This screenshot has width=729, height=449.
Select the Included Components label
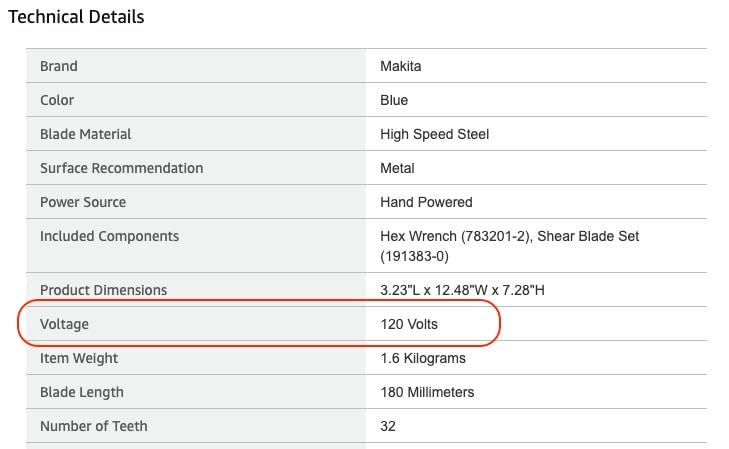click(109, 236)
